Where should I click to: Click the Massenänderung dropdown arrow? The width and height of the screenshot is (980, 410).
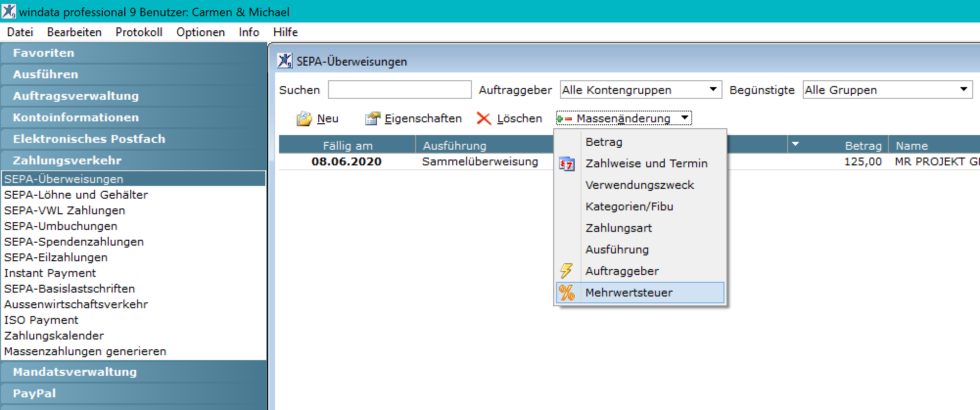[685, 118]
